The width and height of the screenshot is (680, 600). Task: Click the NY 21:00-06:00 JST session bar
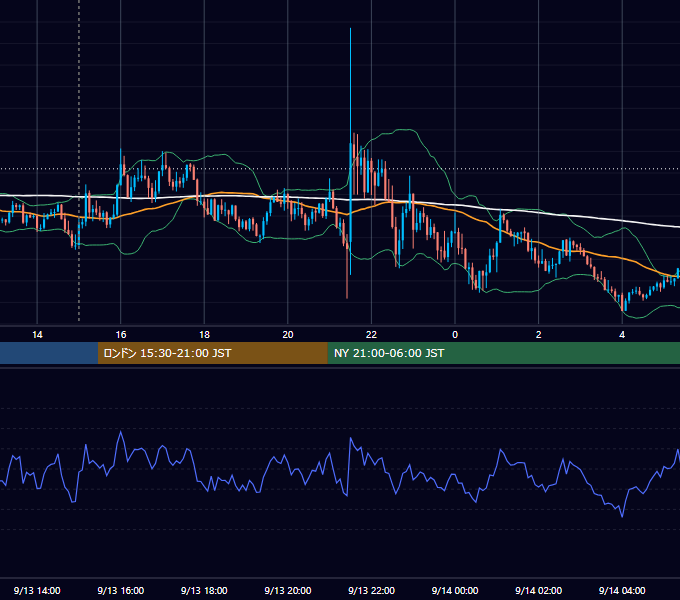pyautogui.click(x=503, y=353)
